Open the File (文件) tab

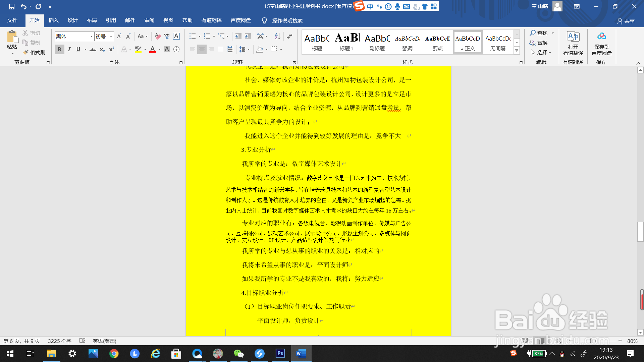[x=12, y=20]
